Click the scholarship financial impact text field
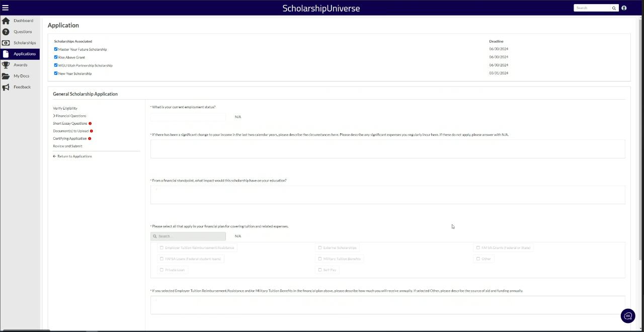The height and width of the screenshot is (332, 644). 387,195
